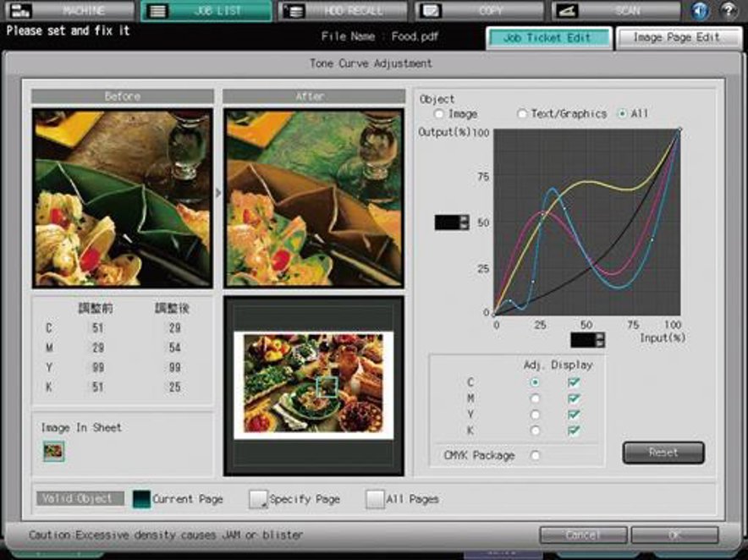Open the MACHINE screen tab

[69, 11]
